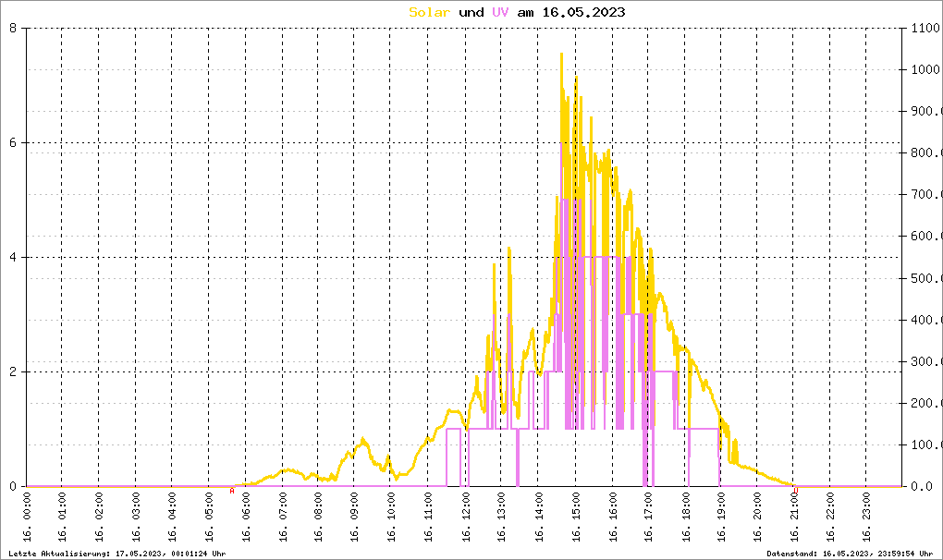Viewport: 943px width, 560px height.
Task: Click time axis label 16. 05:00
Action: (x=209, y=517)
